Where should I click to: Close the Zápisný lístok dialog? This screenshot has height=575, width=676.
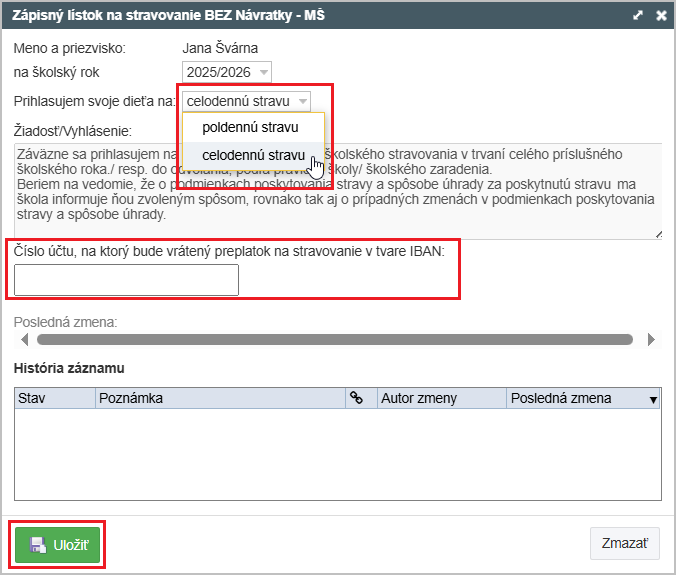(660, 16)
